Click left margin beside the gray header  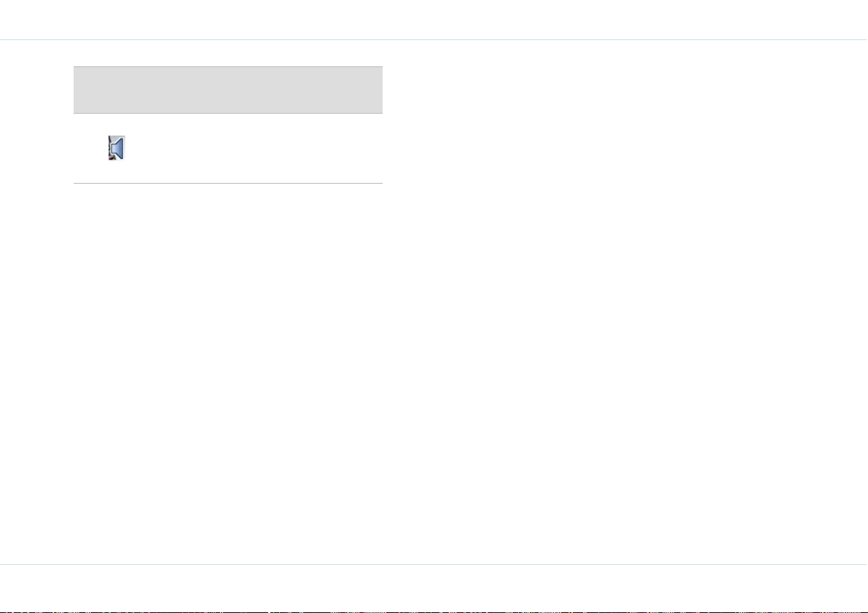pos(36,90)
